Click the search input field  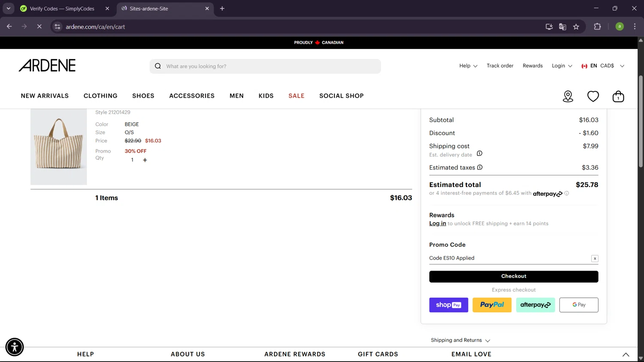tap(265, 66)
